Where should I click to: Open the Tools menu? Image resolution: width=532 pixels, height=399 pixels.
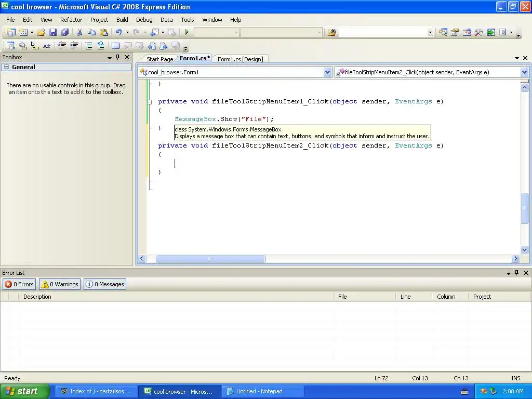click(187, 20)
